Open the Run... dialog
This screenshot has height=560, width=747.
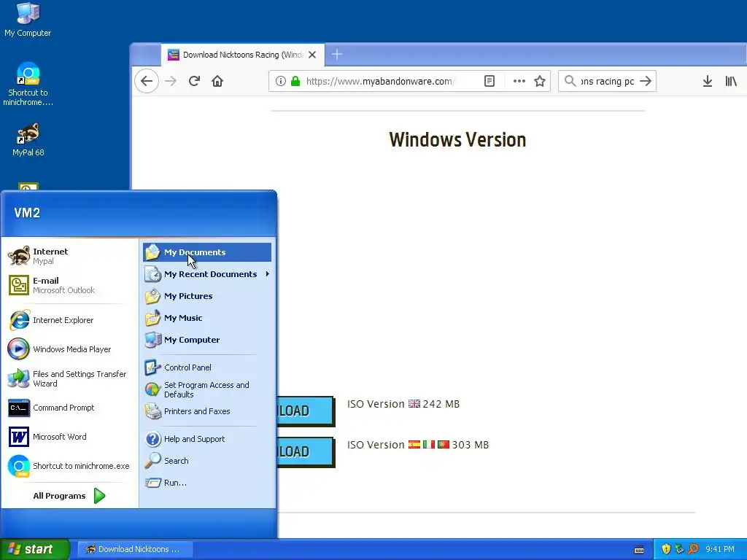[207, 483]
